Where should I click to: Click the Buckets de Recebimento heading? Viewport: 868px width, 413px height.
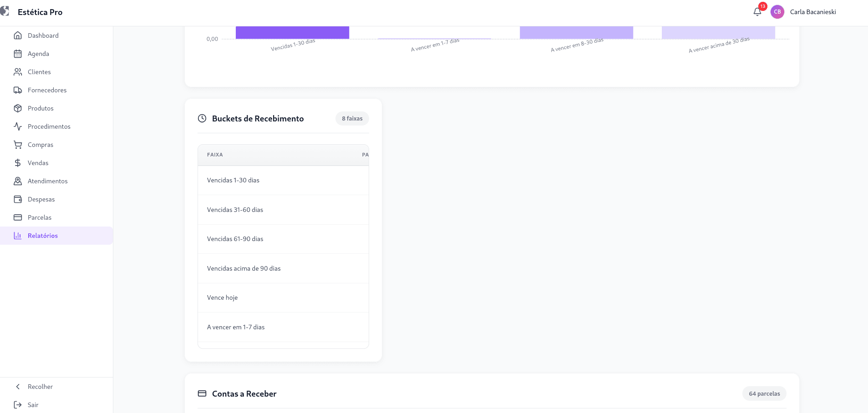(x=258, y=118)
